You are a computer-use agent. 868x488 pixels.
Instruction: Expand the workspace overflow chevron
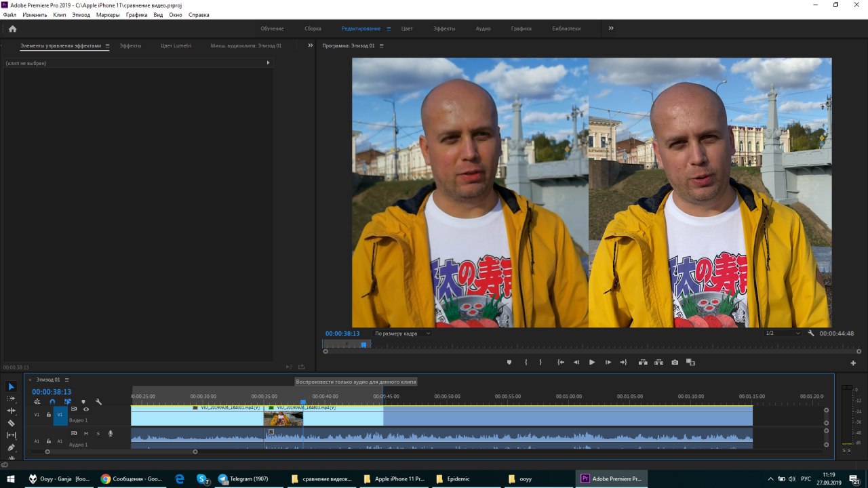(611, 28)
